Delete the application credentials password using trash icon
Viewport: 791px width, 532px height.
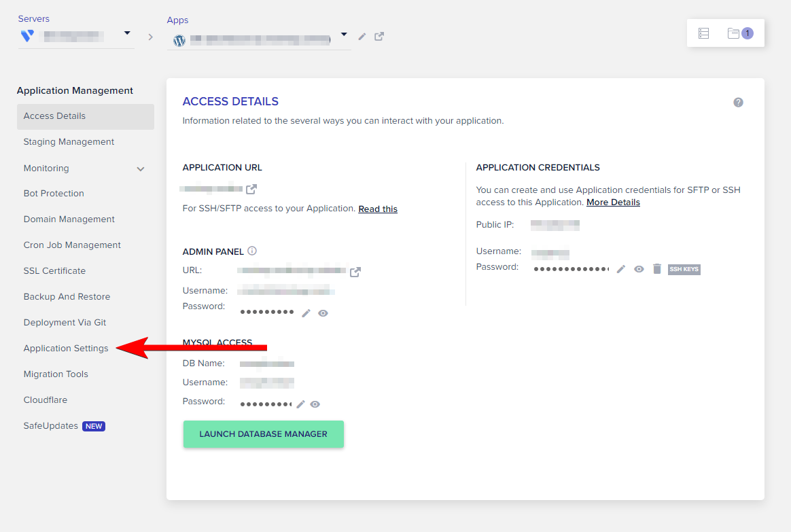tap(656, 268)
